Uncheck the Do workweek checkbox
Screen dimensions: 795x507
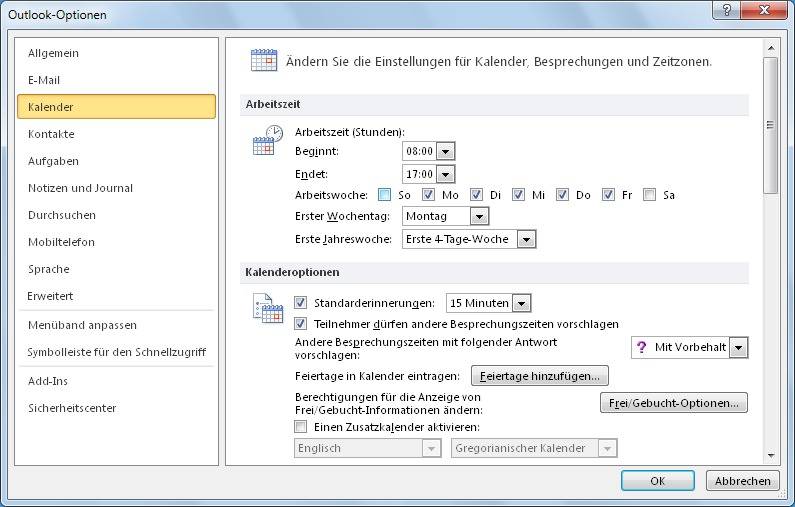tap(562, 195)
